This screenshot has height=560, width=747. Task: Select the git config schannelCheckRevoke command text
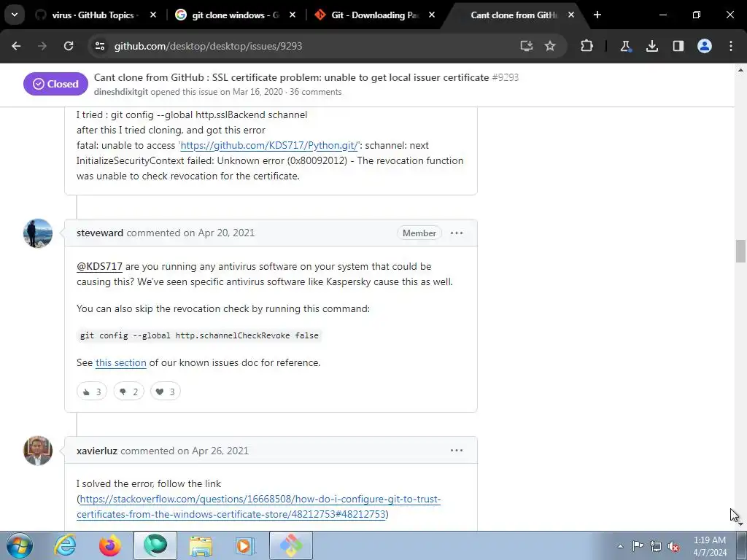(199, 335)
